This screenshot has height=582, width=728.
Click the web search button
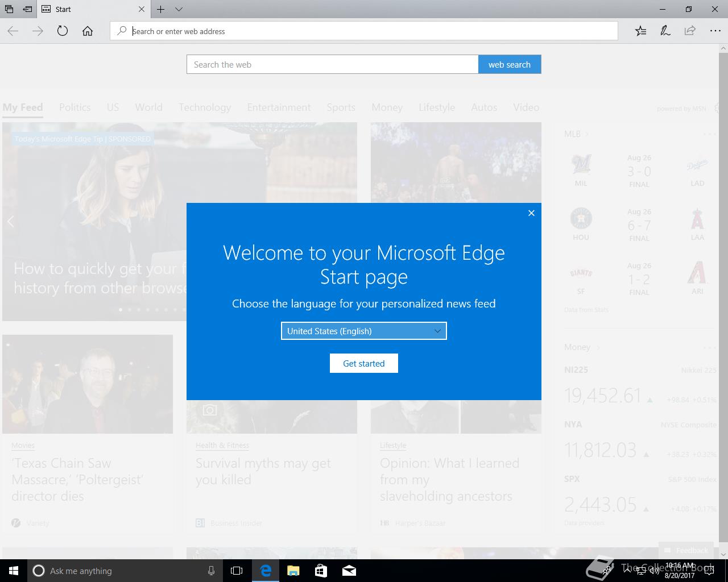point(510,64)
